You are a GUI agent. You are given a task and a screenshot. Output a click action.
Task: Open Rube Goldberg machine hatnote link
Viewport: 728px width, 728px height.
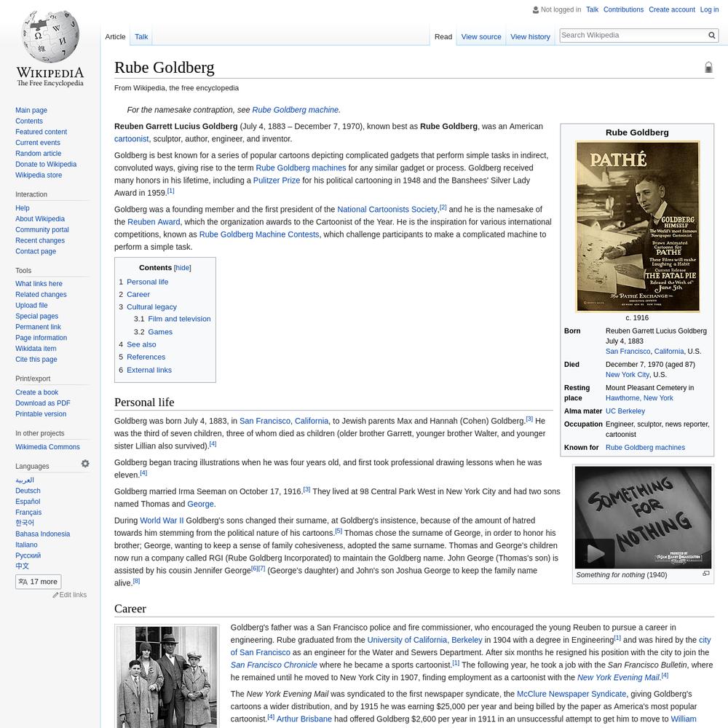point(296,110)
